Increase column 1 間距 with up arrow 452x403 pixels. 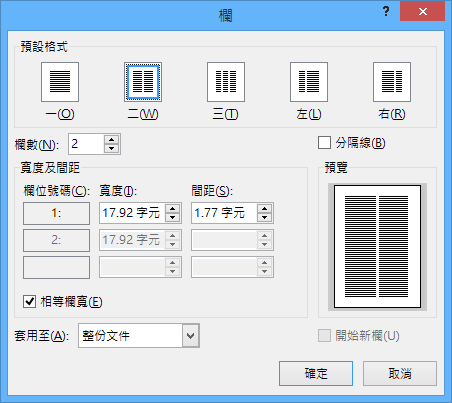point(264,209)
